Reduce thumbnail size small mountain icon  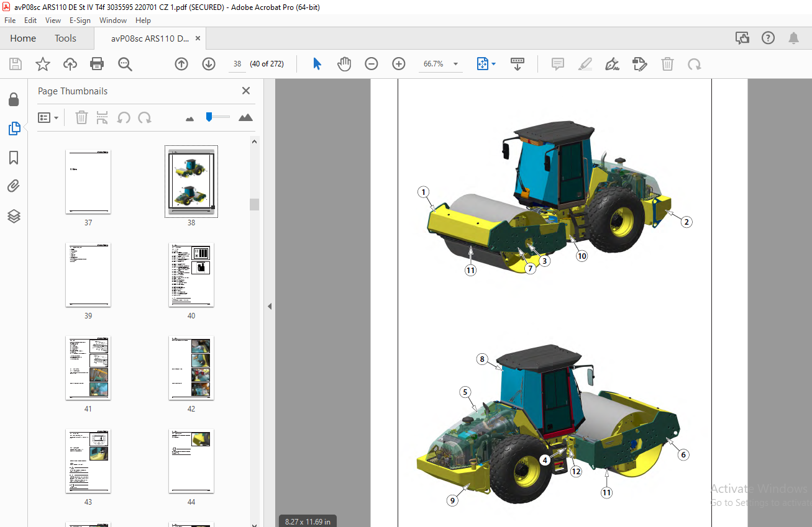(189, 118)
